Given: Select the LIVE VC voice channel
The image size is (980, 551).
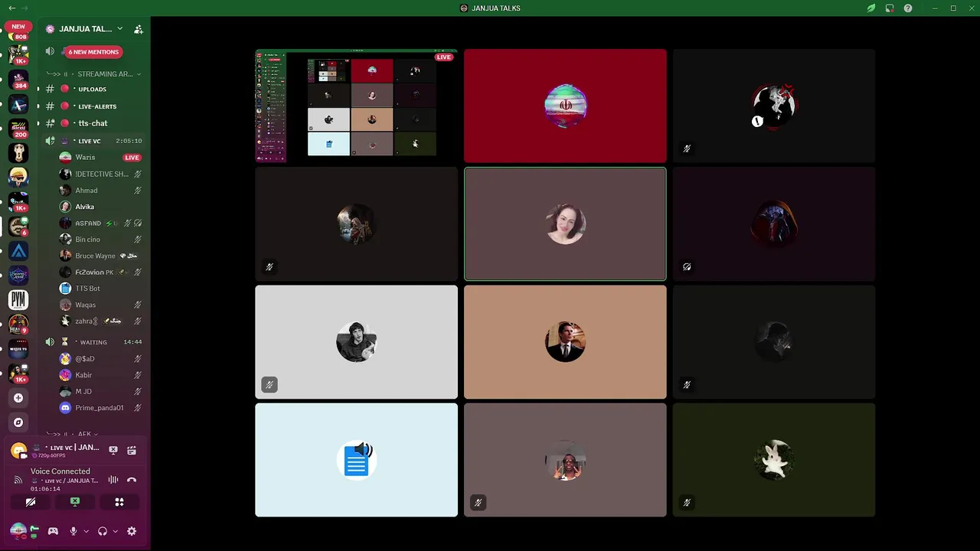Looking at the screenshot, I should pos(93,141).
